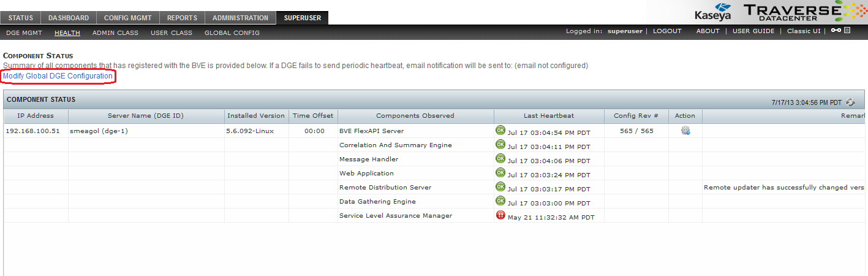Image resolution: width=868 pixels, height=276 pixels.
Task: Click the Kaseya logo
Action: 714,12
